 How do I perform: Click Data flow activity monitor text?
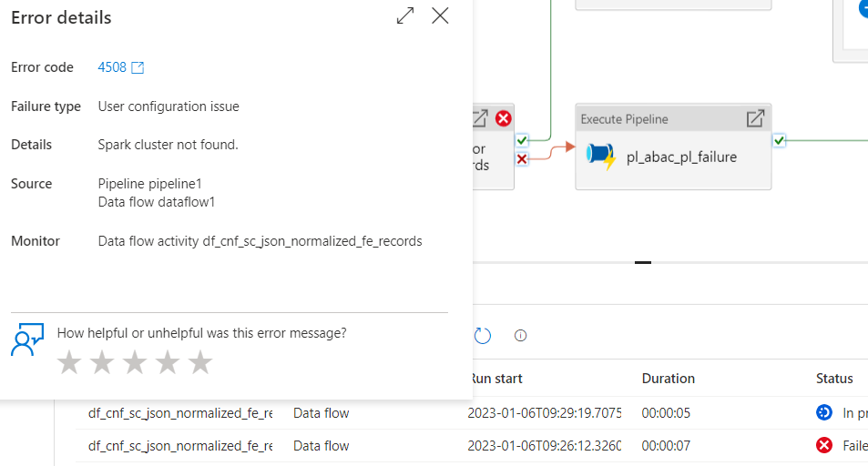[x=260, y=241]
